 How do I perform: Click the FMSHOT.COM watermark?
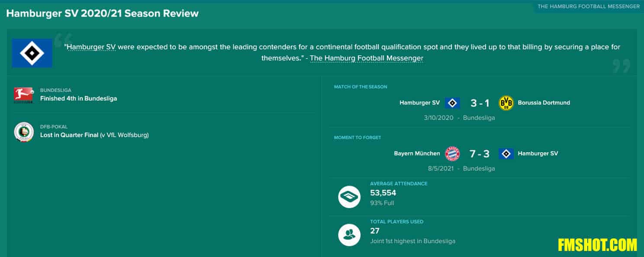598,245
